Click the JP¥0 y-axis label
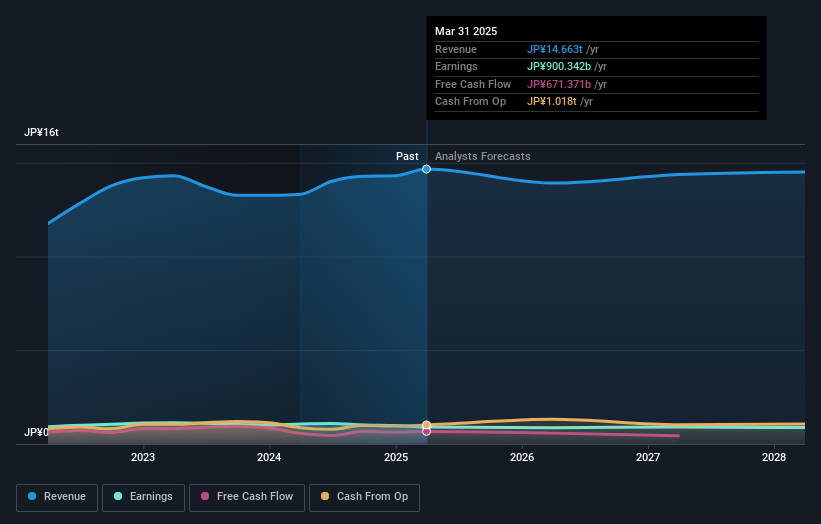 [36, 432]
